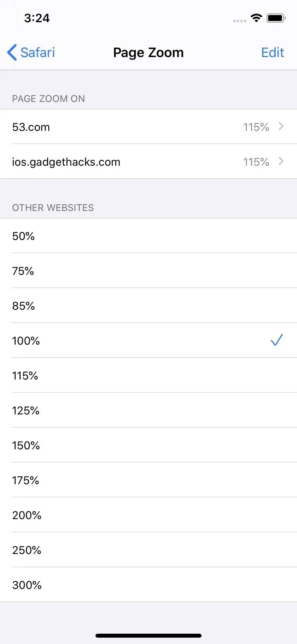Tap the battery indicator icon
Viewport: 297px width, 644px height.
[x=276, y=18]
